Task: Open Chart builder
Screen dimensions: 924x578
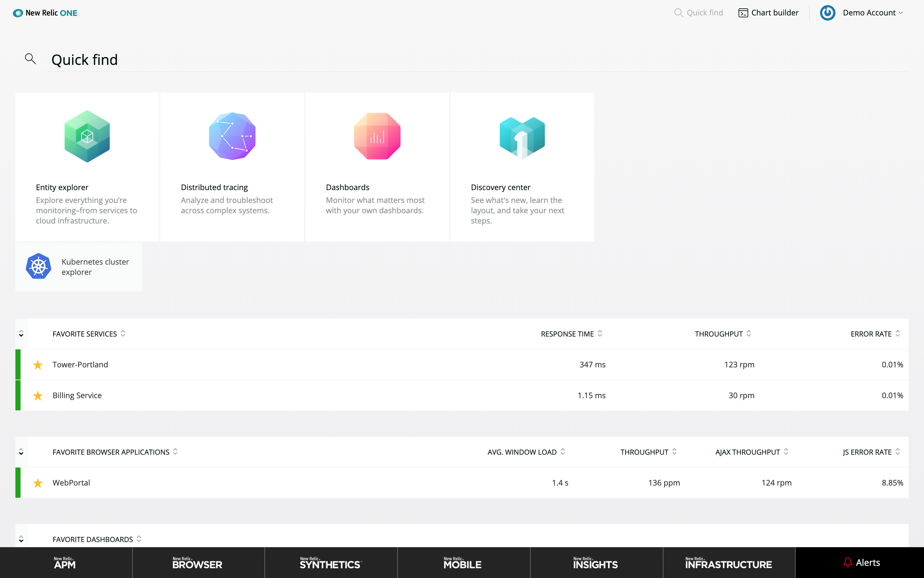Action: [x=768, y=13]
